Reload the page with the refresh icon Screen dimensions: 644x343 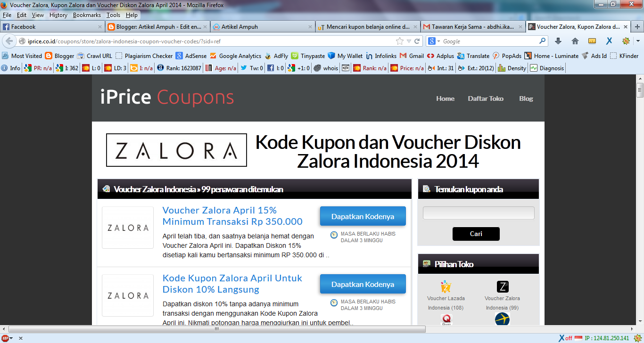(417, 41)
